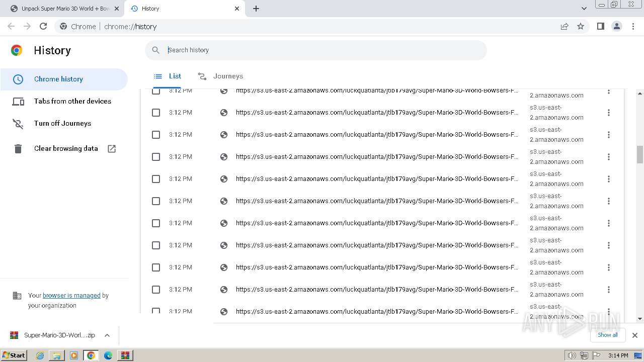Click the network tray icon

pyautogui.click(x=584, y=355)
